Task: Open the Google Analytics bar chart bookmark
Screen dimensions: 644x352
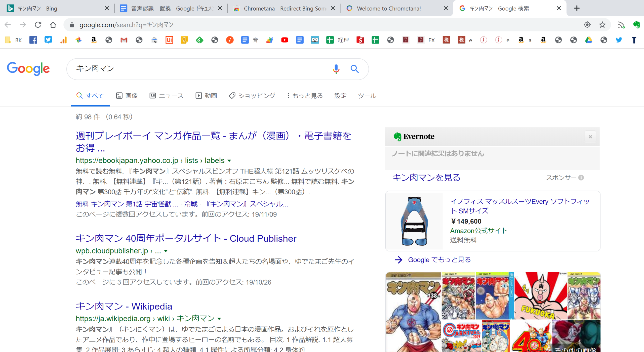Action: click(63, 40)
